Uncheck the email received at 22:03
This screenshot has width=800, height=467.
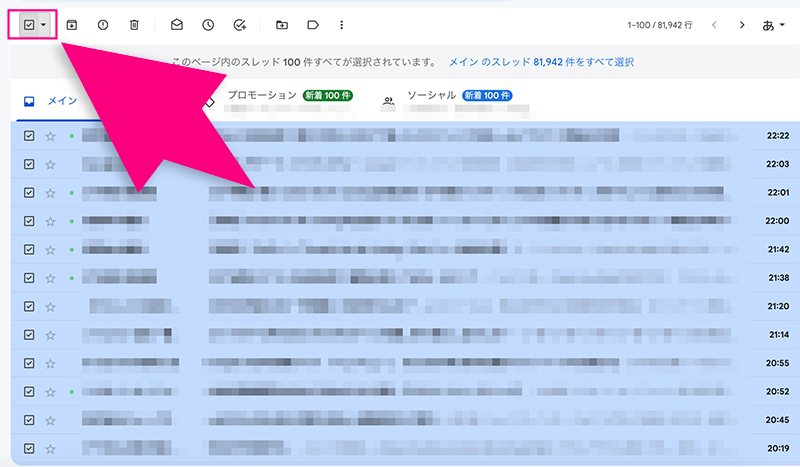point(29,164)
